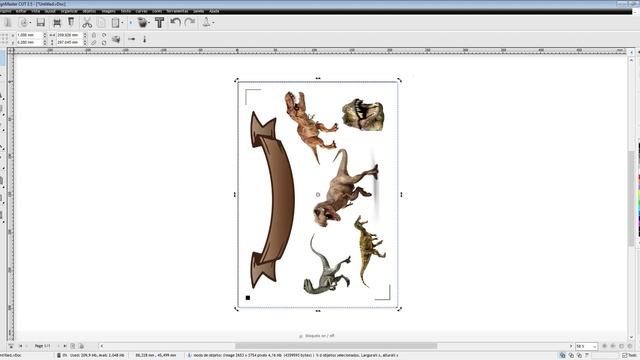Screen dimensions: 640x360
Task: Click the X position input field
Action: pyautogui.click(x=29, y=36)
